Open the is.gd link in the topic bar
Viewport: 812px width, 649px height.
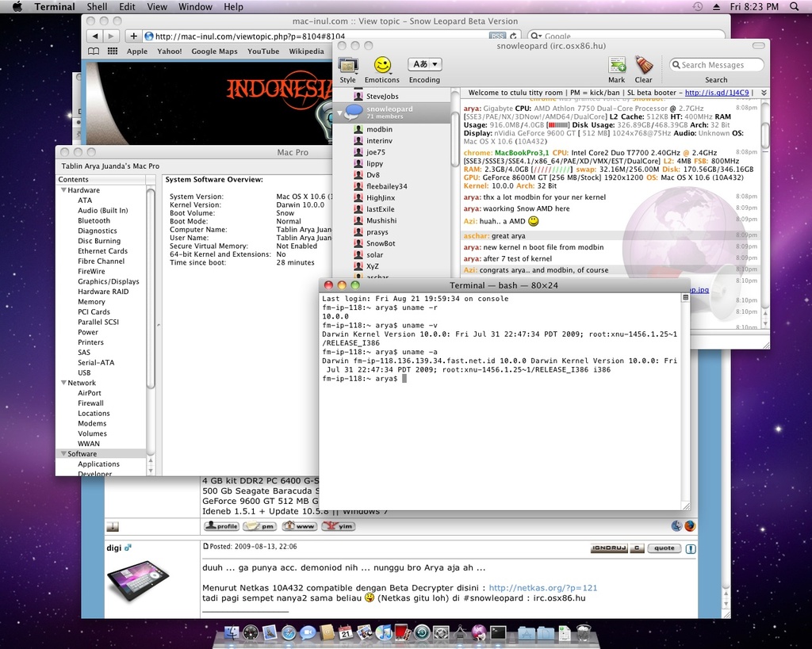click(x=717, y=93)
